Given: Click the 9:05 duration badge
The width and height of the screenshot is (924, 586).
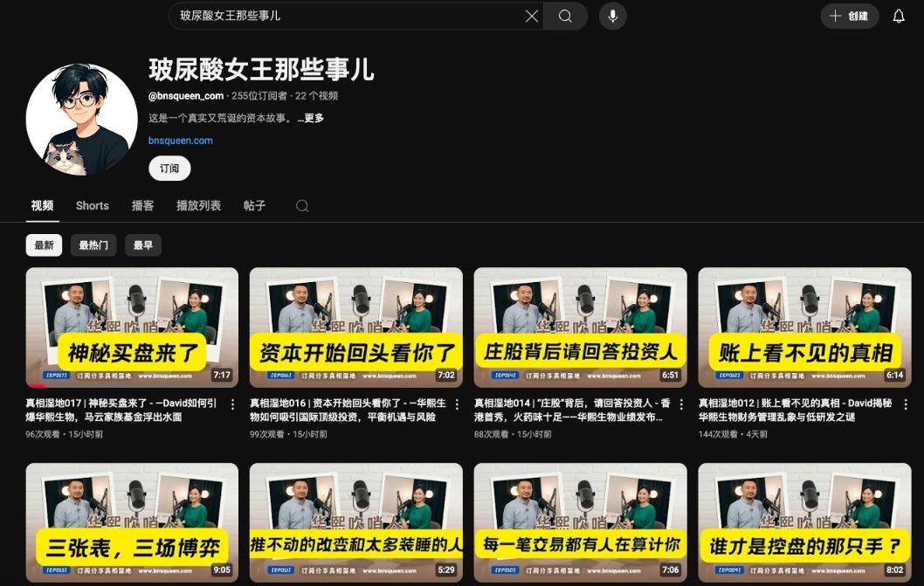Looking at the screenshot, I should 222,570.
